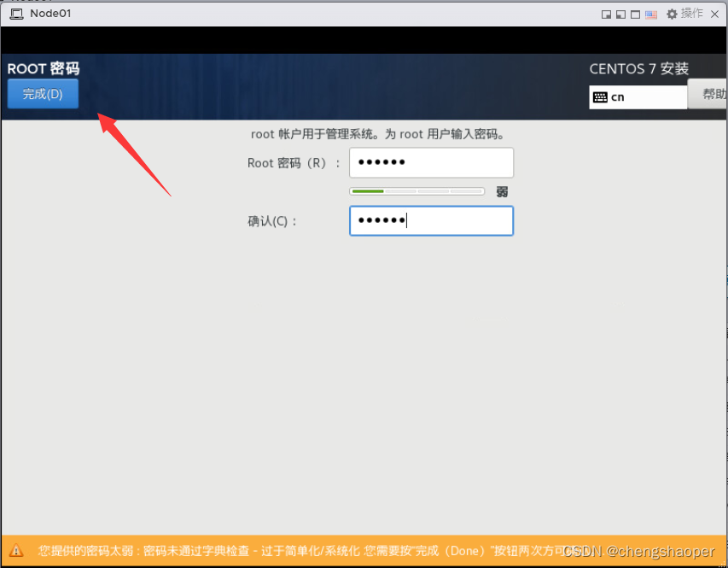Close the Node01 console window
This screenshot has height=568, width=728.
tap(715, 15)
